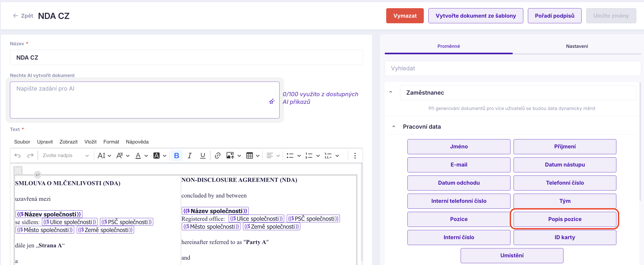Click the Vyhledat search field

coord(512,68)
